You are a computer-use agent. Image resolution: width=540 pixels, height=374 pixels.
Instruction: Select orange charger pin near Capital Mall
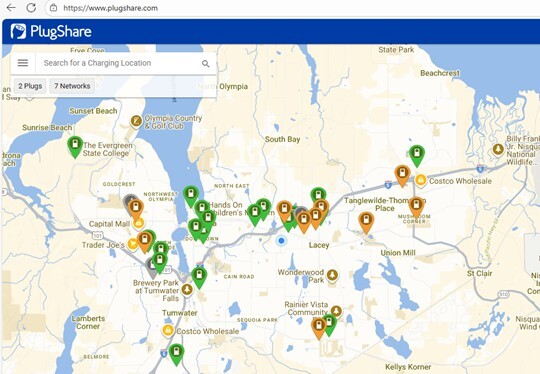click(x=136, y=209)
